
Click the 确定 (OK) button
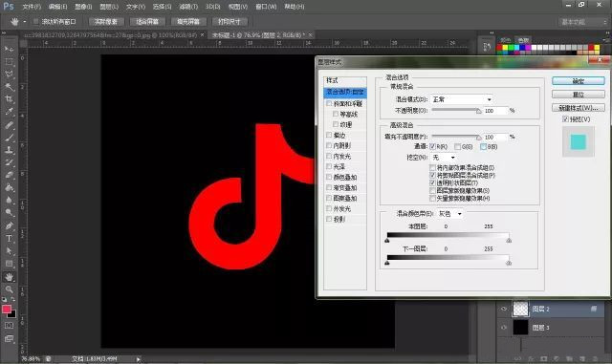coord(579,81)
